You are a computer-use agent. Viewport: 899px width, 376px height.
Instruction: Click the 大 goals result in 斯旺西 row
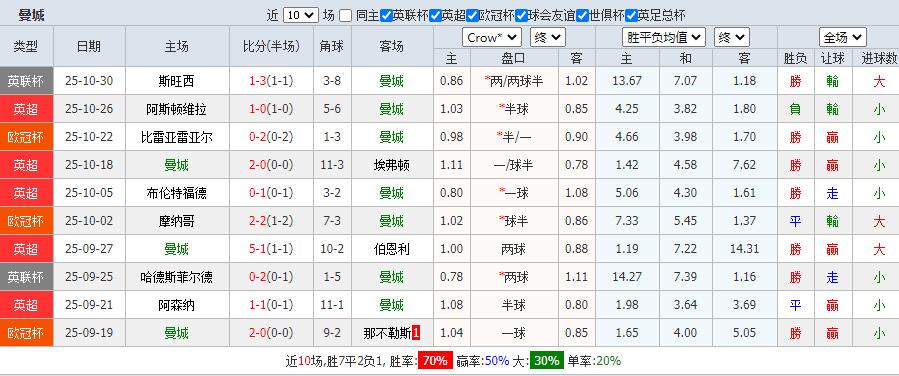879,81
